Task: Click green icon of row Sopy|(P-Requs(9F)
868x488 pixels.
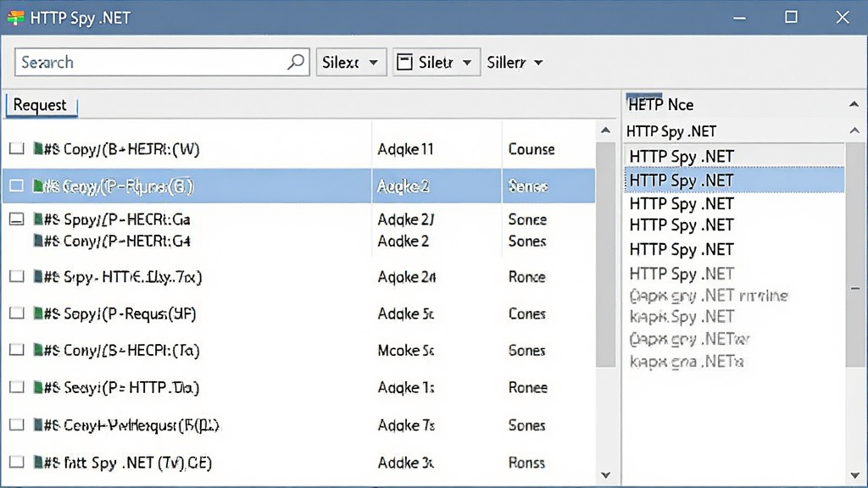Action: click(x=37, y=313)
